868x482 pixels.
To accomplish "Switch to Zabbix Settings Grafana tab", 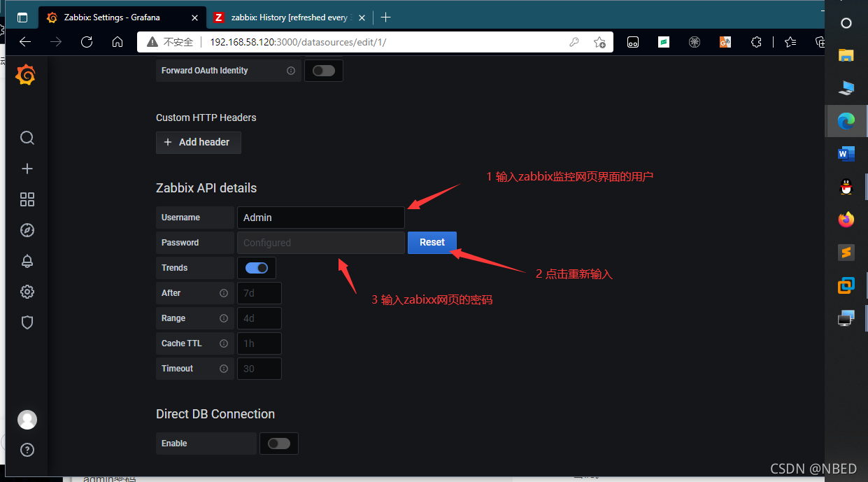I will (x=121, y=17).
